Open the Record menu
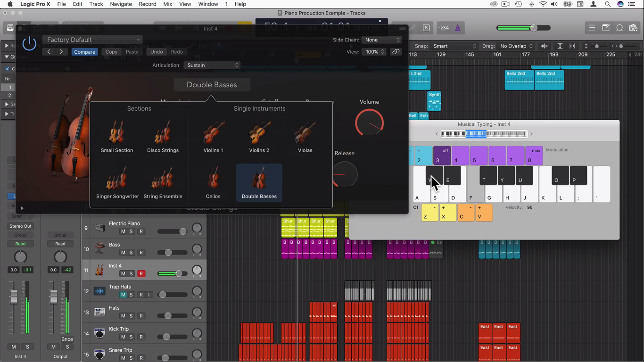This screenshot has width=644, height=362. pyautogui.click(x=148, y=4)
